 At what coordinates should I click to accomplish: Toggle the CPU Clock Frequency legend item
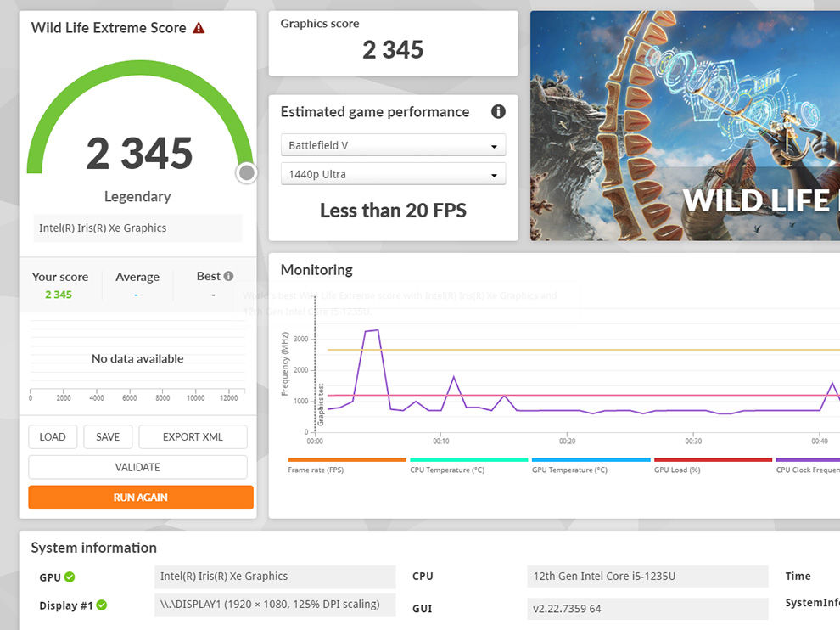click(x=808, y=465)
